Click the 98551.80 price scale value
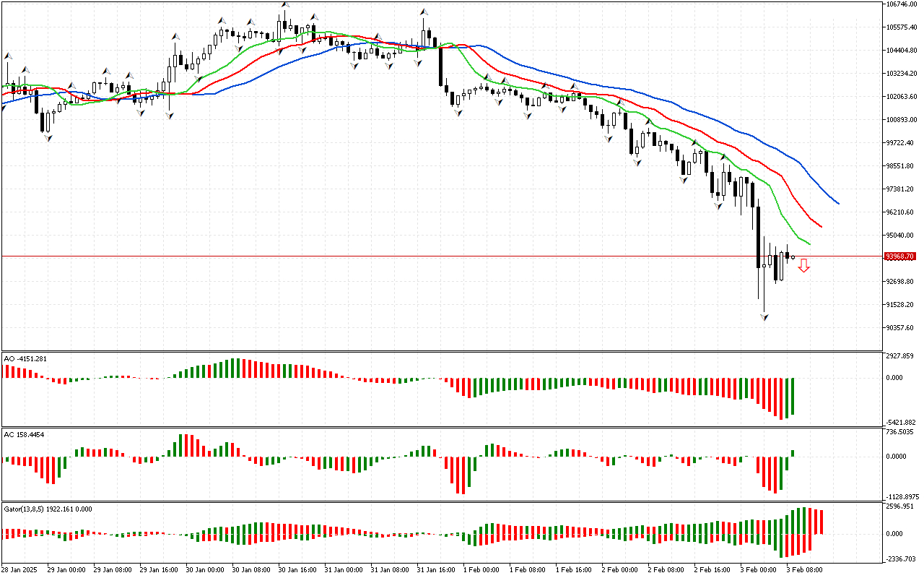Image resolution: width=924 pixels, height=578 pixels. coord(899,166)
